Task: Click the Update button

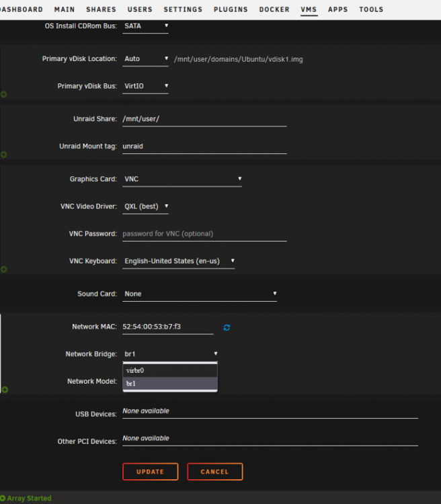Action: click(x=150, y=472)
